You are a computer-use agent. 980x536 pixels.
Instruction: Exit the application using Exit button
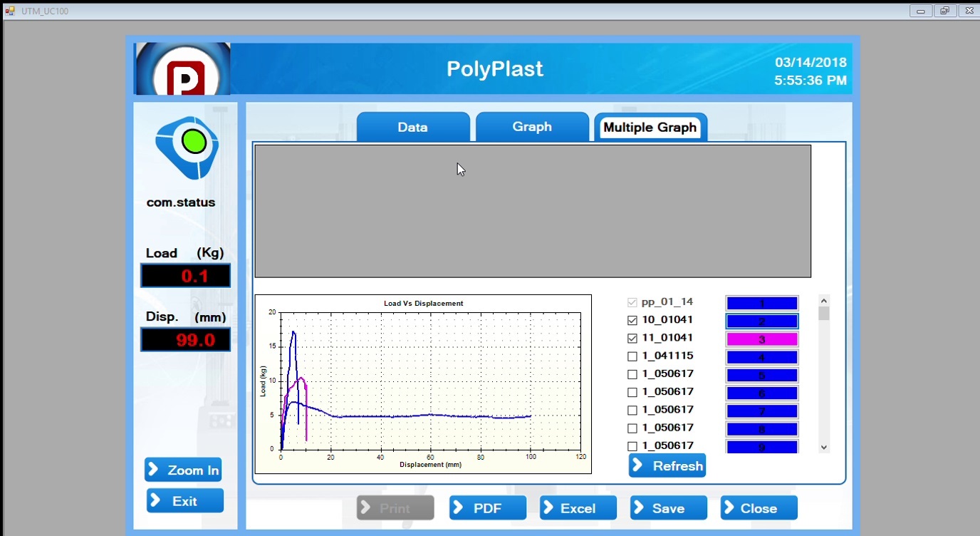point(185,501)
